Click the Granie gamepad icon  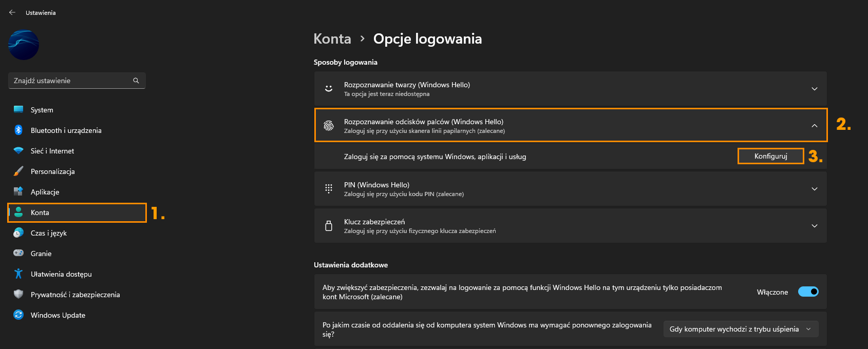click(x=18, y=253)
